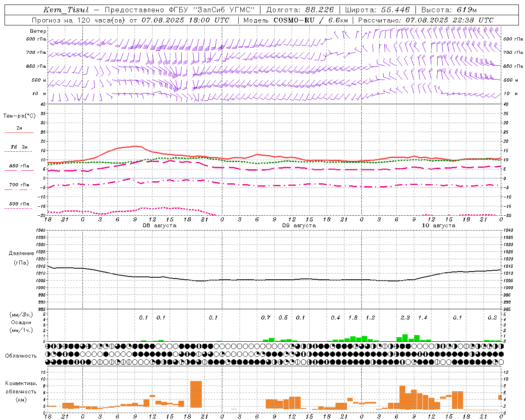Click the 0.5 precipitation total value
Viewport: 525px width, 420px height.
point(283,318)
